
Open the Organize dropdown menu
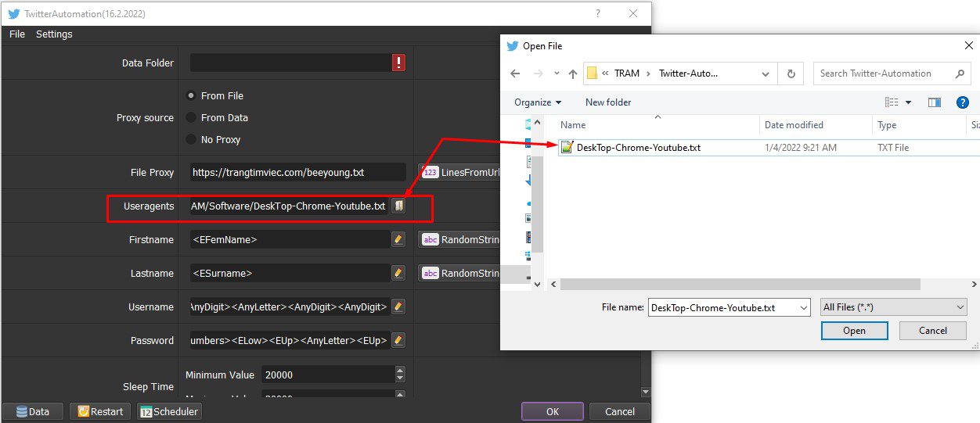pyautogui.click(x=538, y=102)
